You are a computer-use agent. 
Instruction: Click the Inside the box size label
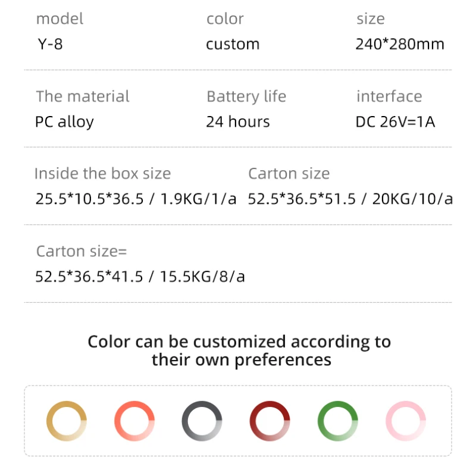(102, 174)
